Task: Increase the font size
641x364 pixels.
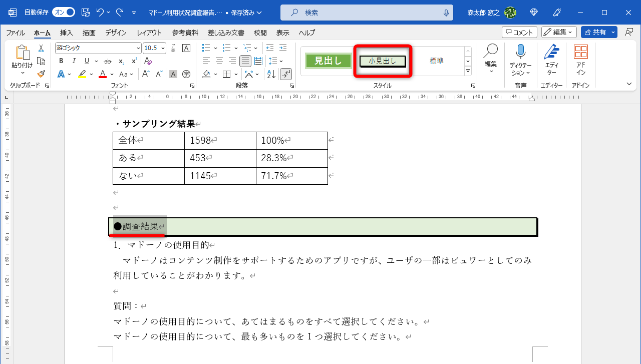Action: point(146,74)
